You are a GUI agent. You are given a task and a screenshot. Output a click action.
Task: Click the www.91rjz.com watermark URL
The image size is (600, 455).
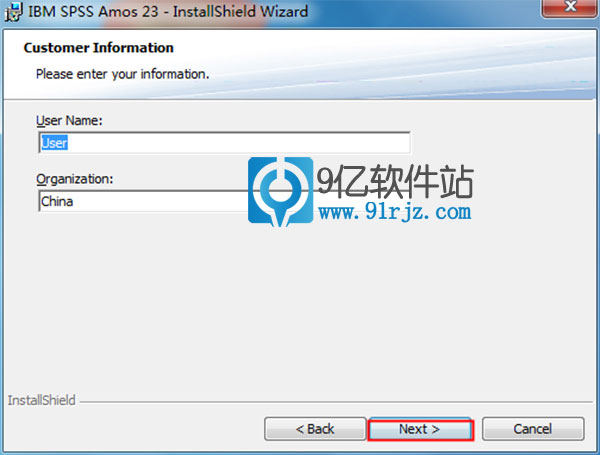pyautogui.click(x=395, y=212)
